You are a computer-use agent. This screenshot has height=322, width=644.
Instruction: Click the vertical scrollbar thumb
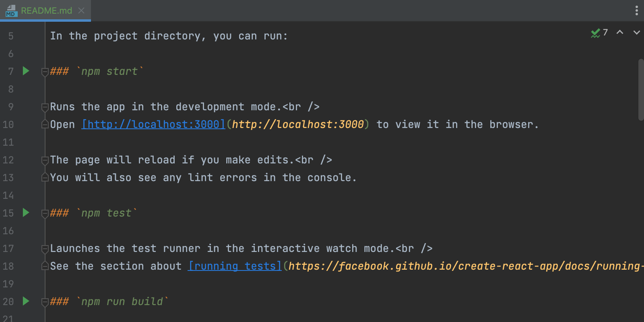pyautogui.click(x=641, y=89)
